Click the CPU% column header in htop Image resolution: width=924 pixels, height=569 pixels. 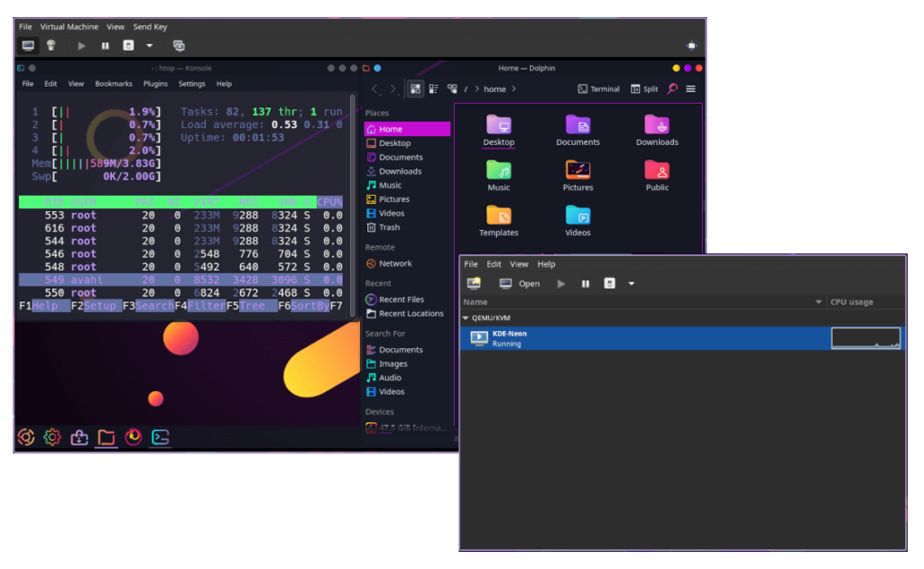tap(329, 202)
